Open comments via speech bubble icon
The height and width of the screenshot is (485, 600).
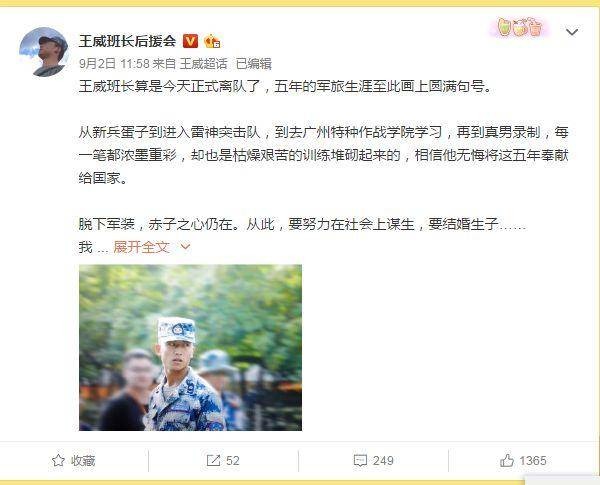pyautogui.click(x=360, y=461)
